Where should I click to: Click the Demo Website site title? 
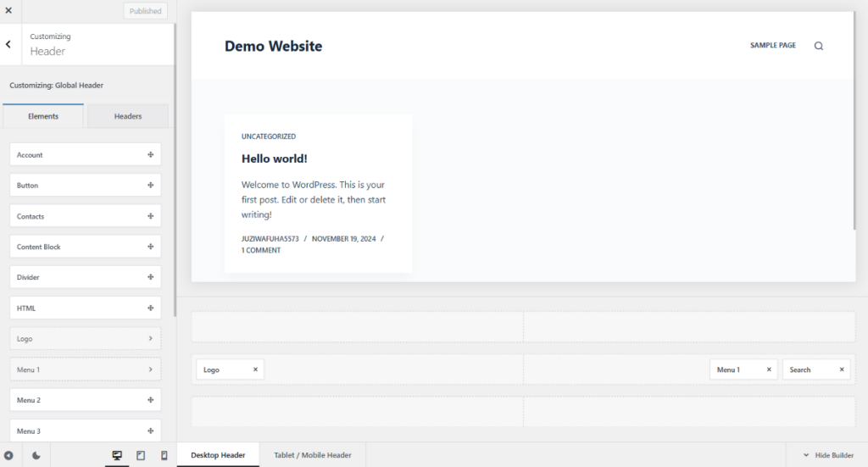pyautogui.click(x=274, y=46)
